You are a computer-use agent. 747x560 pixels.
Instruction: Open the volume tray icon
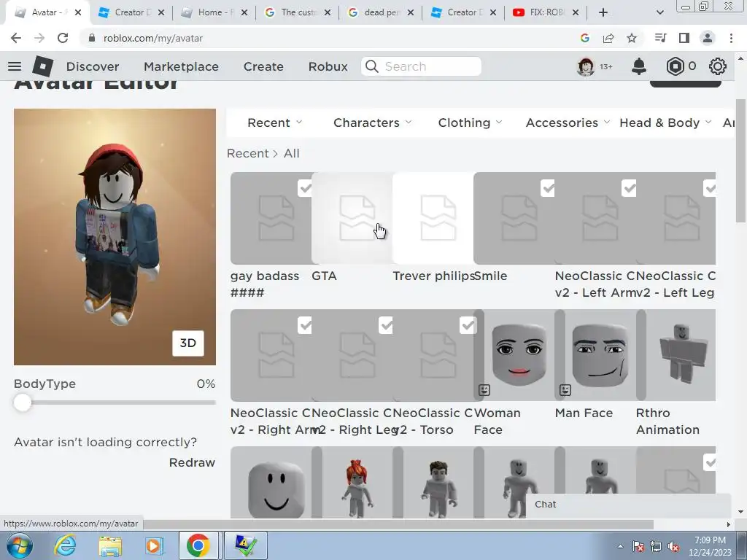pyautogui.click(x=673, y=547)
